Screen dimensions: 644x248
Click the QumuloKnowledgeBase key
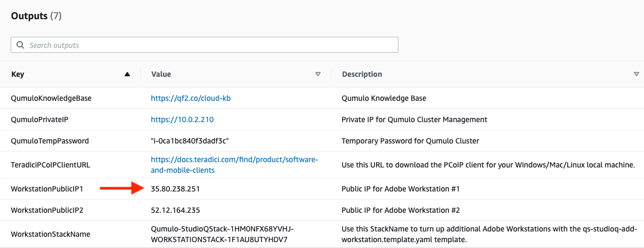51,98
